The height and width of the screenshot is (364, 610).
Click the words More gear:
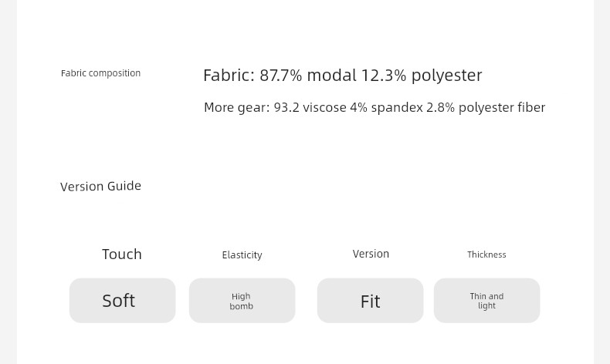(237, 108)
